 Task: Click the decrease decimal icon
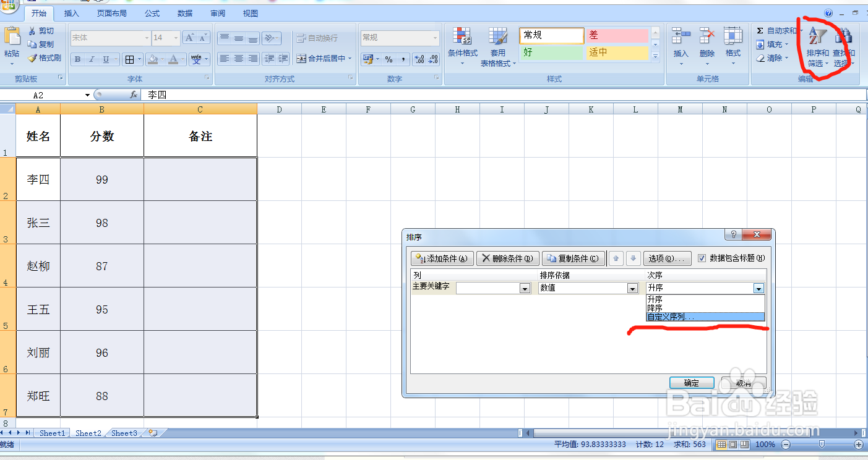(433, 59)
